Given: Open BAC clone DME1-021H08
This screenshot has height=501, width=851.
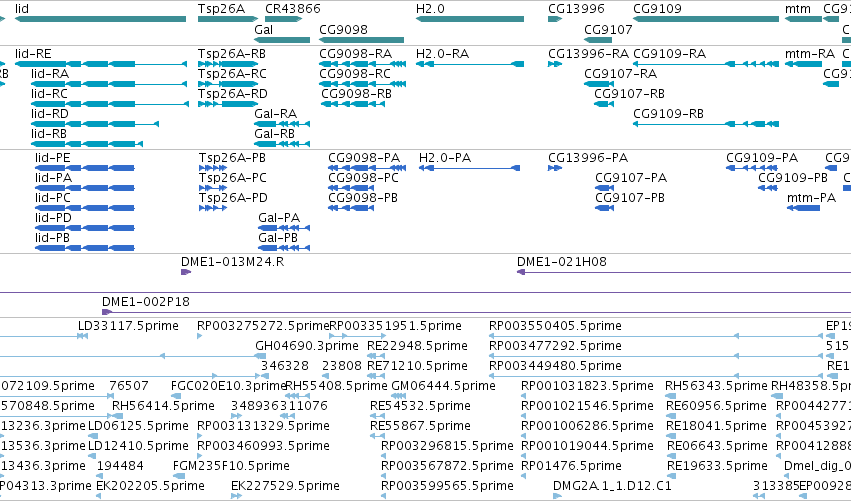Looking at the screenshot, I should [684, 272].
